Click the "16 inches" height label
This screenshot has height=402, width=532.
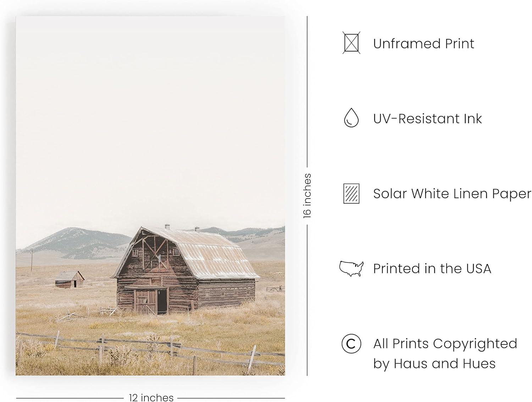click(307, 196)
